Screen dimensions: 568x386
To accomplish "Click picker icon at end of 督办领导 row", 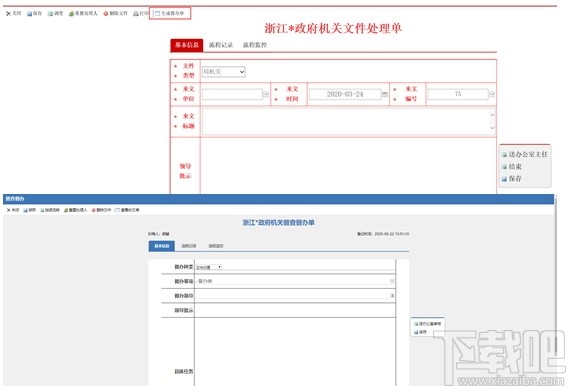I will pos(392,295).
